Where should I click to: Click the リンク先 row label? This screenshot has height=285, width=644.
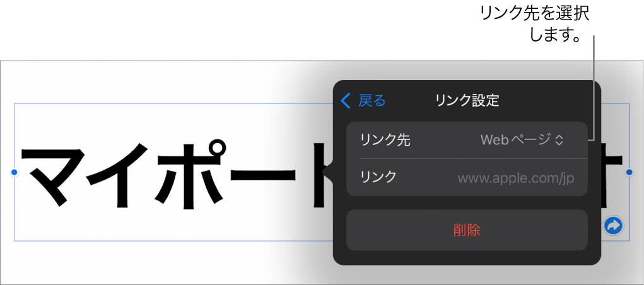[x=385, y=141]
